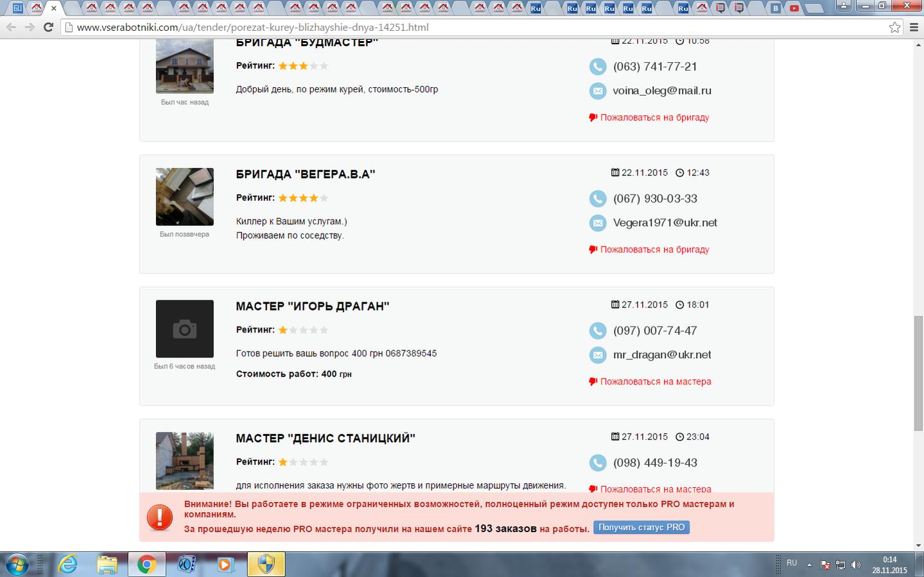Click the phone icon next to (067) 930-03-33
This screenshot has height=577, width=924.
click(598, 199)
